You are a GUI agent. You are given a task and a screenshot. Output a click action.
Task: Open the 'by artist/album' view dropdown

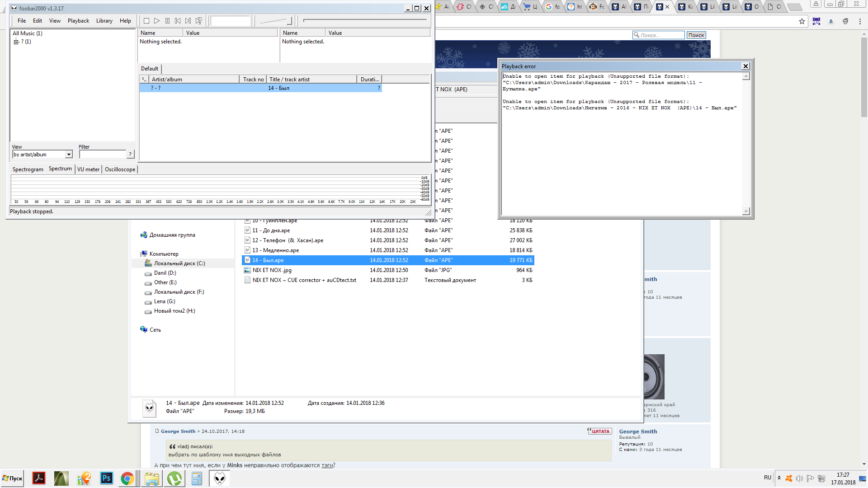click(x=69, y=155)
